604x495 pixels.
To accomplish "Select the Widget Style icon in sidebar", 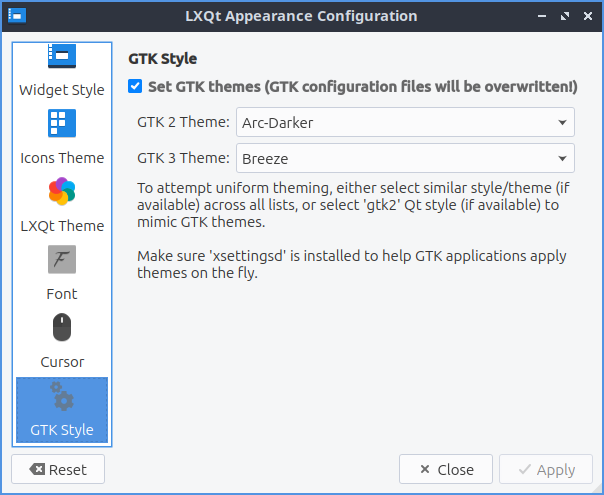I will click(62, 57).
